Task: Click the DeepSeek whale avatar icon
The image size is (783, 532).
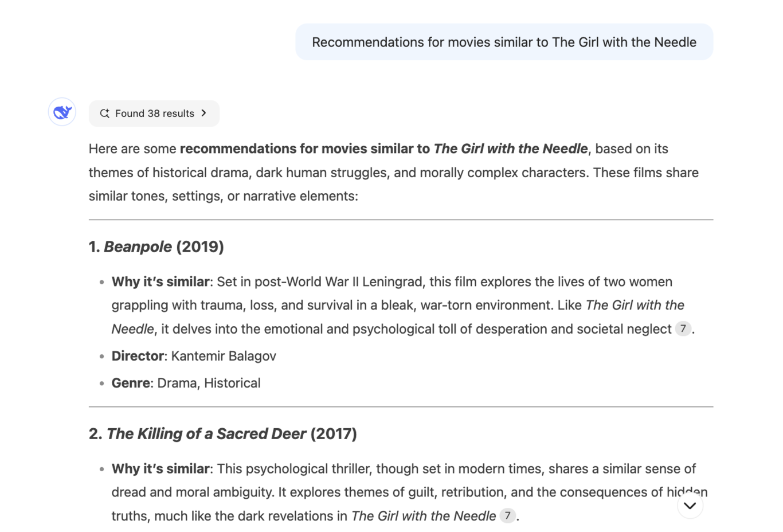Action: tap(62, 112)
